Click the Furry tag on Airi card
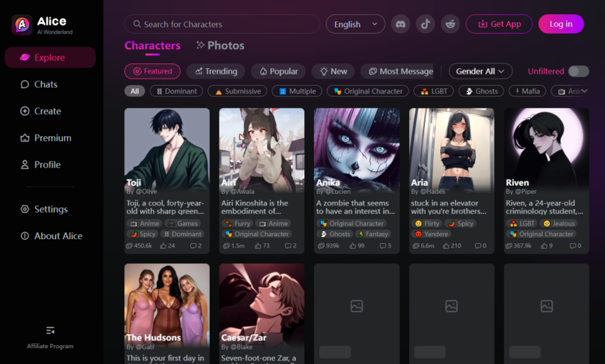The height and width of the screenshot is (364, 605). point(238,223)
